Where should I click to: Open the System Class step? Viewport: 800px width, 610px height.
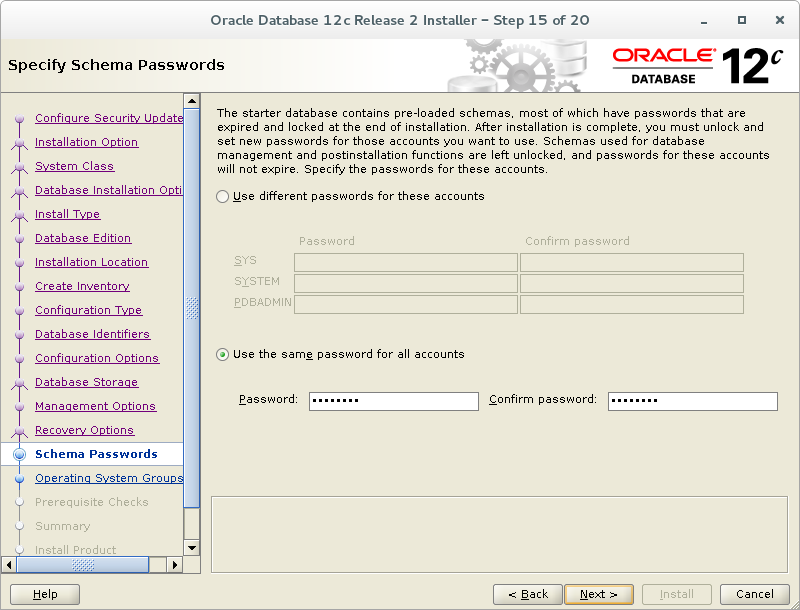pos(74,166)
